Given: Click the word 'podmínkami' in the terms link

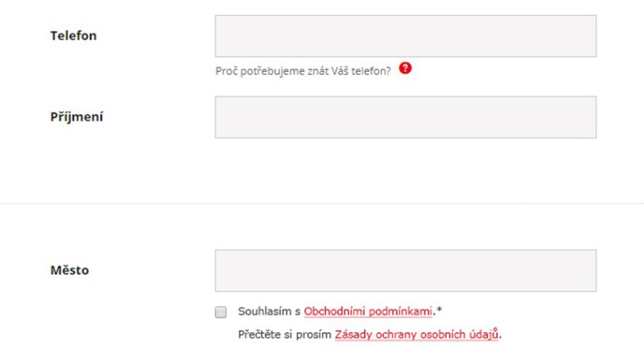Looking at the screenshot, I should coord(401,311).
